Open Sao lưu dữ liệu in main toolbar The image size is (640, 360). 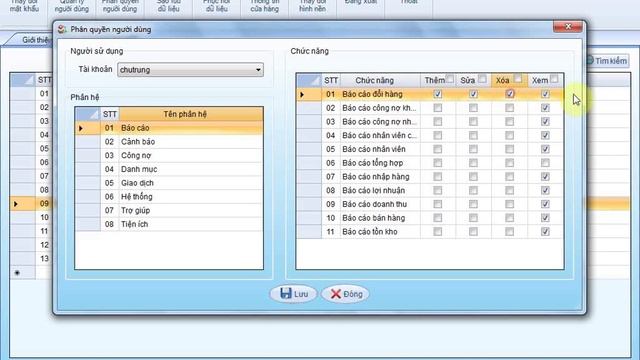point(168,6)
